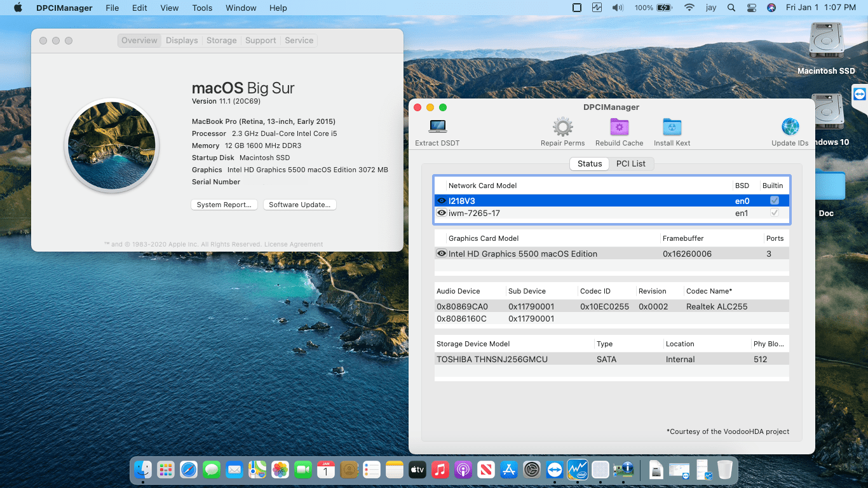The height and width of the screenshot is (488, 868).
Task: Click the Software Update... button
Action: [x=299, y=205]
